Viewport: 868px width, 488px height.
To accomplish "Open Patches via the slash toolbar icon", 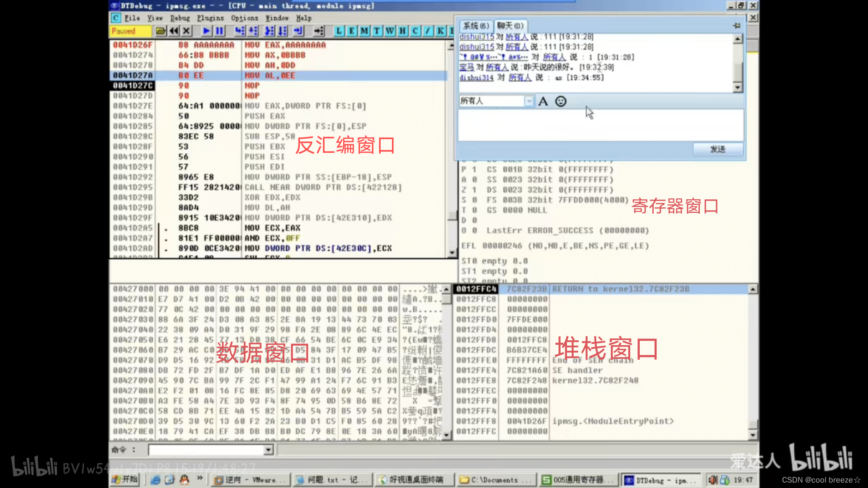I will 428,31.
